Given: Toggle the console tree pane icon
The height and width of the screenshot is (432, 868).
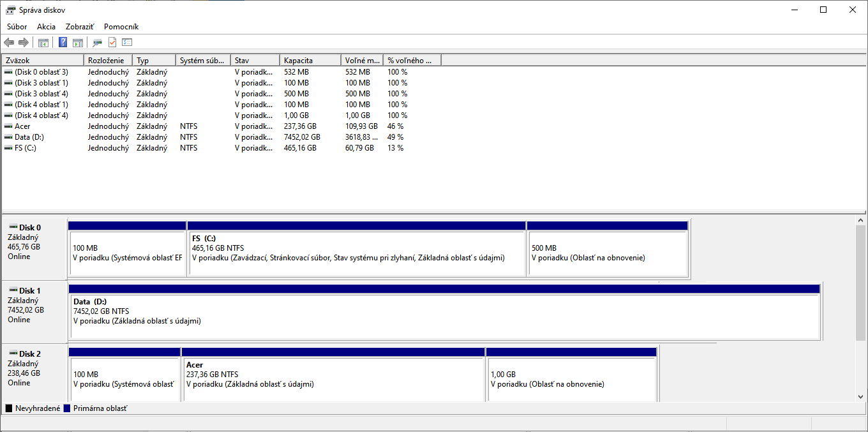Looking at the screenshot, I should pos(43,43).
